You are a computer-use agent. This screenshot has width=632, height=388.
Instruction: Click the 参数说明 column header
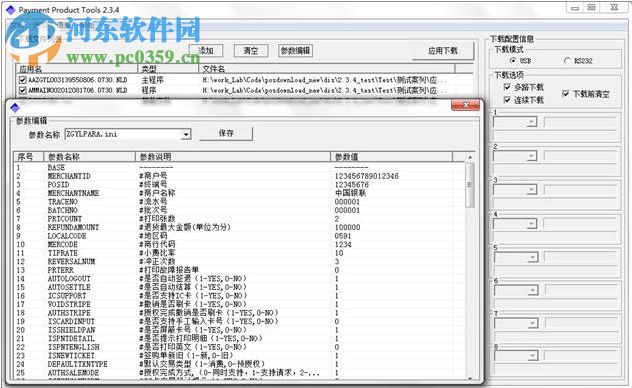233,157
